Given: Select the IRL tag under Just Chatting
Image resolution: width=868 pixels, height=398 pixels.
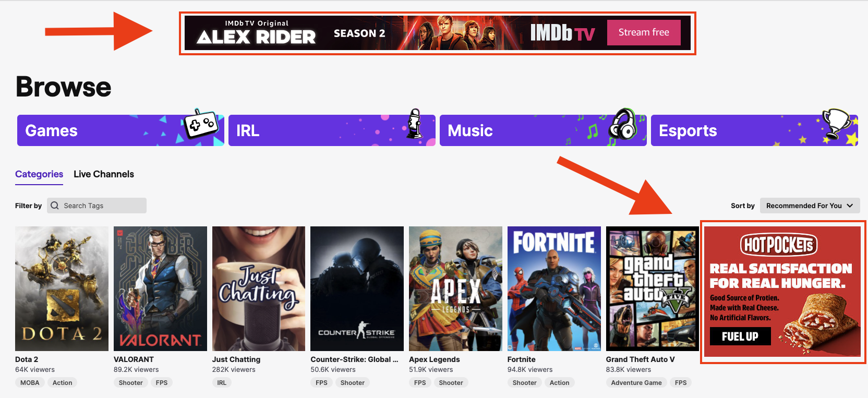Looking at the screenshot, I should coord(222,382).
